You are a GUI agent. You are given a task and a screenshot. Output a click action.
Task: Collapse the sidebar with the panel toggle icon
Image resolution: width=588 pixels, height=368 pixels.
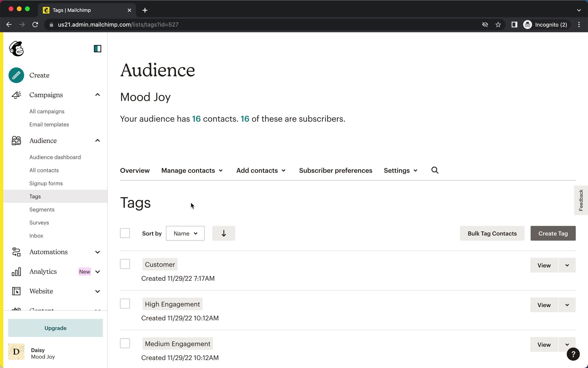click(97, 49)
